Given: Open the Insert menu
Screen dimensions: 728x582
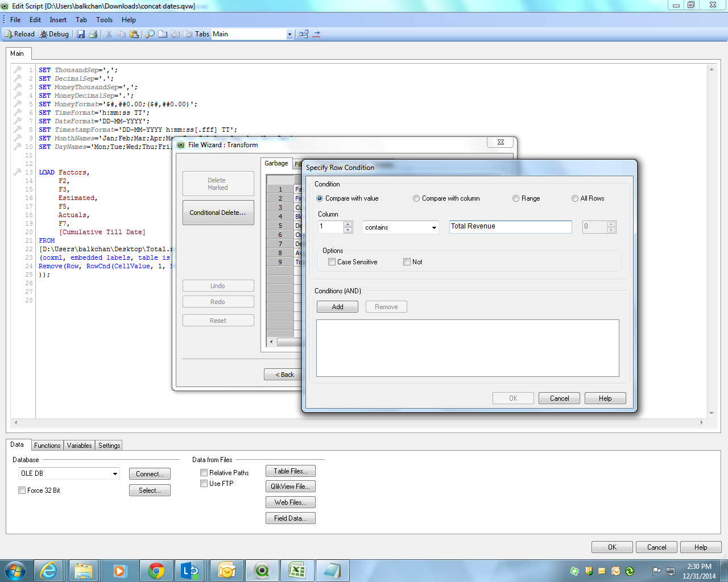Looking at the screenshot, I should coord(58,20).
